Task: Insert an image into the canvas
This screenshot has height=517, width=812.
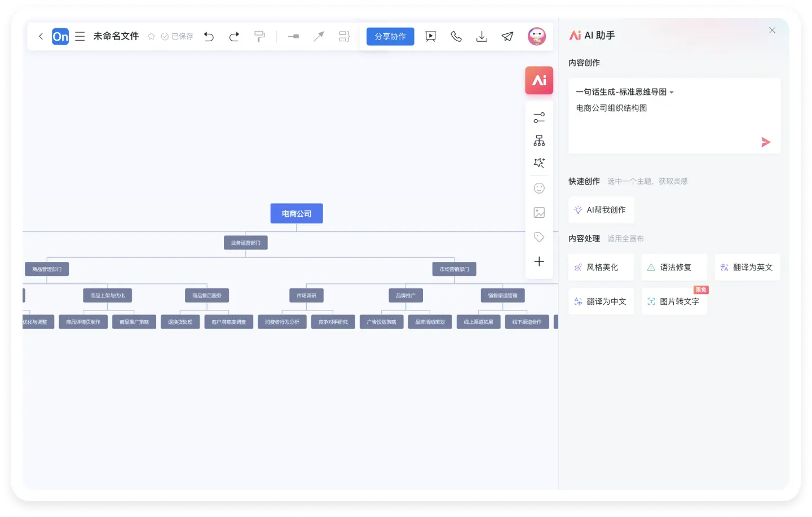Action: [x=539, y=213]
